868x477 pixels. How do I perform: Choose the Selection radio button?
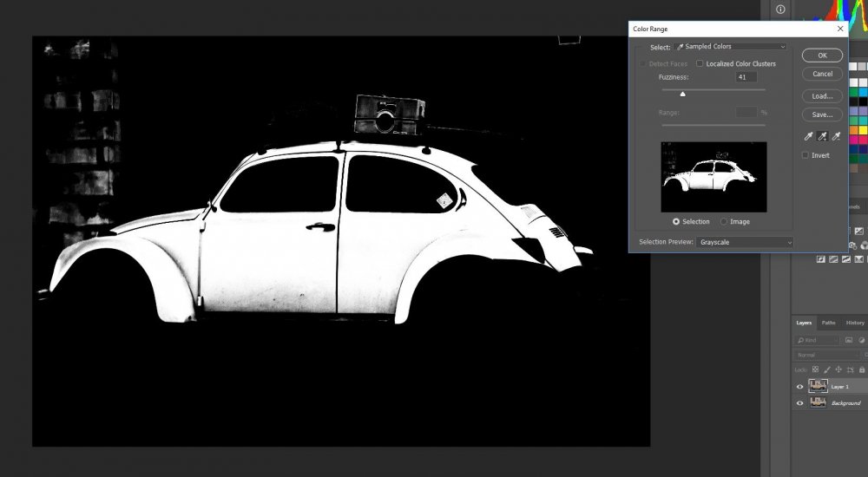(x=676, y=221)
